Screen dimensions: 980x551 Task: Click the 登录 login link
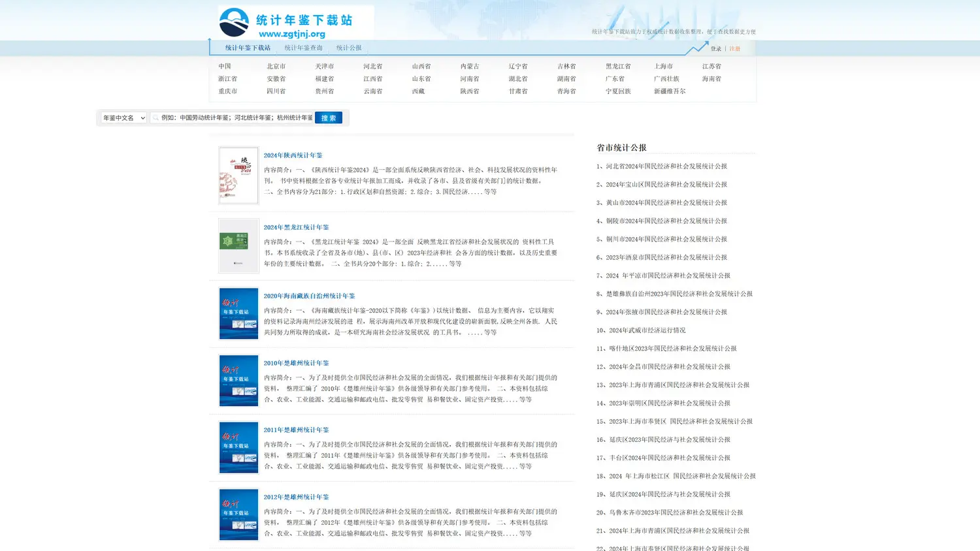[716, 49]
